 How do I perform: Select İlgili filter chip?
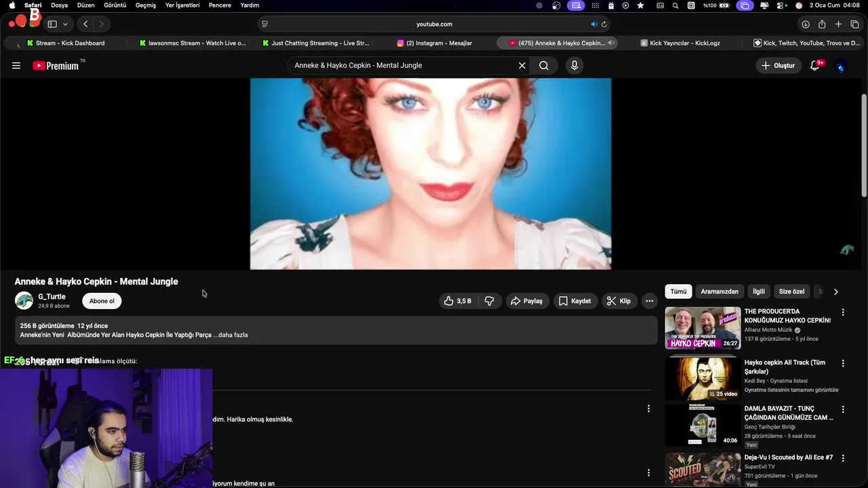click(x=758, y=291)
